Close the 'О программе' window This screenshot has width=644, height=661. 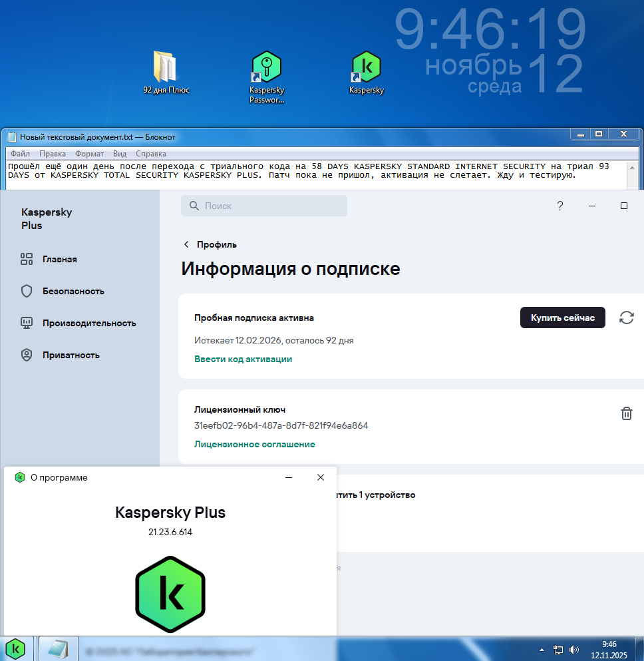(321, 477)
